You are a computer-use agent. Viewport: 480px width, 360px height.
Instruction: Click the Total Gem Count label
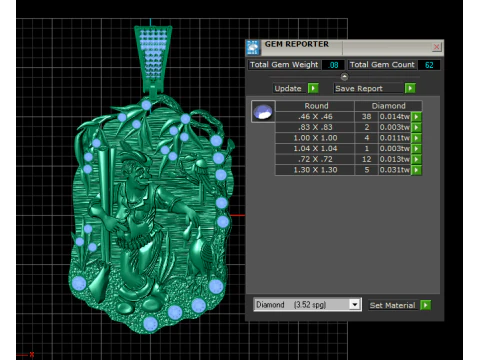pos(382,65)
